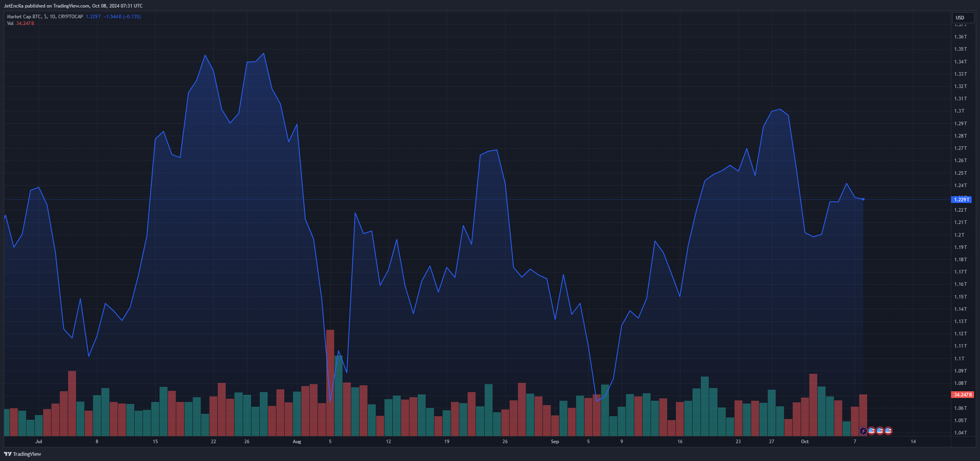
Task: Click the Jul label on time axis
Action: 38,442
